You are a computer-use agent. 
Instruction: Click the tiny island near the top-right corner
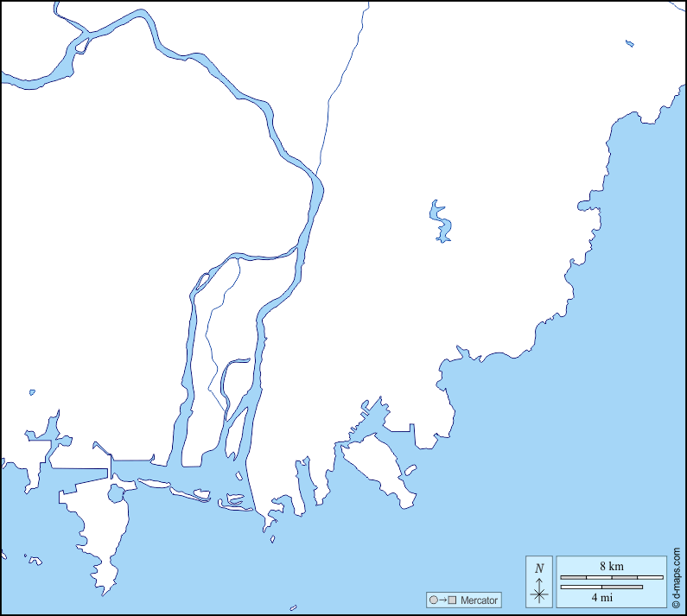pos(630,43)
